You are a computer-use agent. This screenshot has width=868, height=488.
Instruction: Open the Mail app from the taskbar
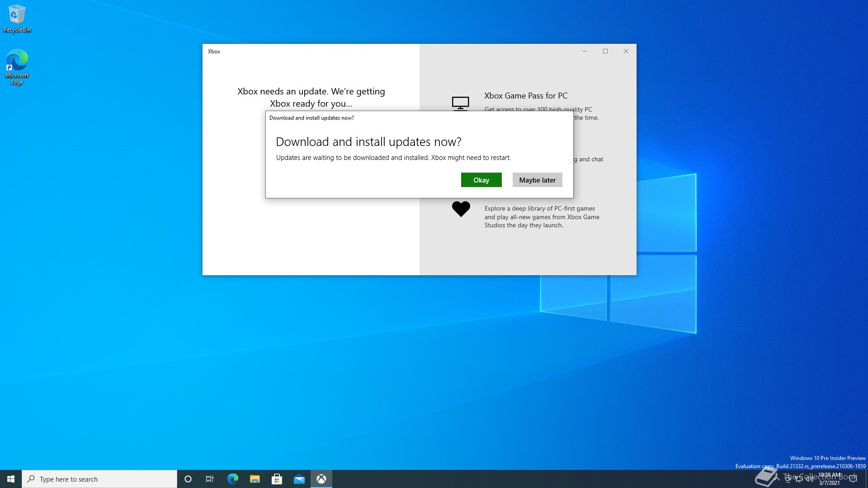pos(299,479)
